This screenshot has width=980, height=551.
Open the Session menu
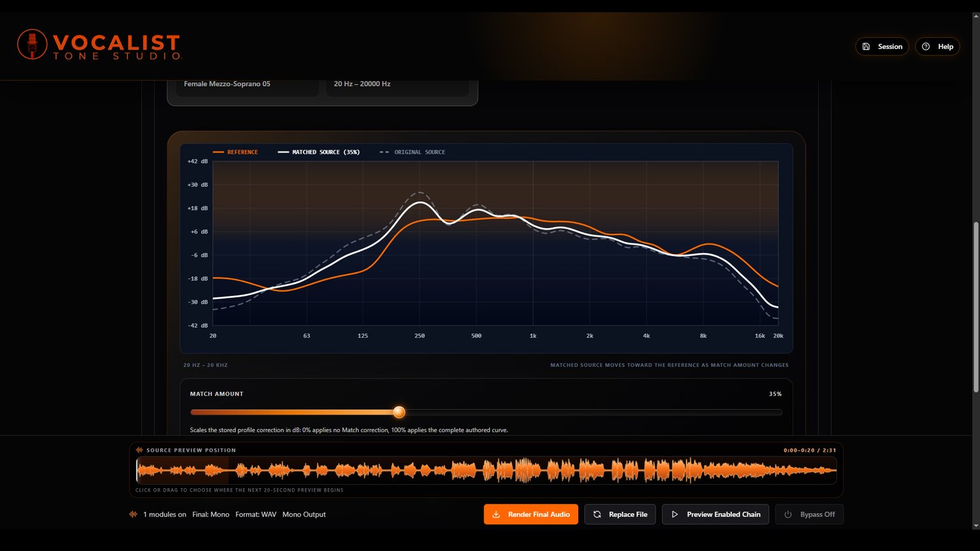(x=882, y=46)
